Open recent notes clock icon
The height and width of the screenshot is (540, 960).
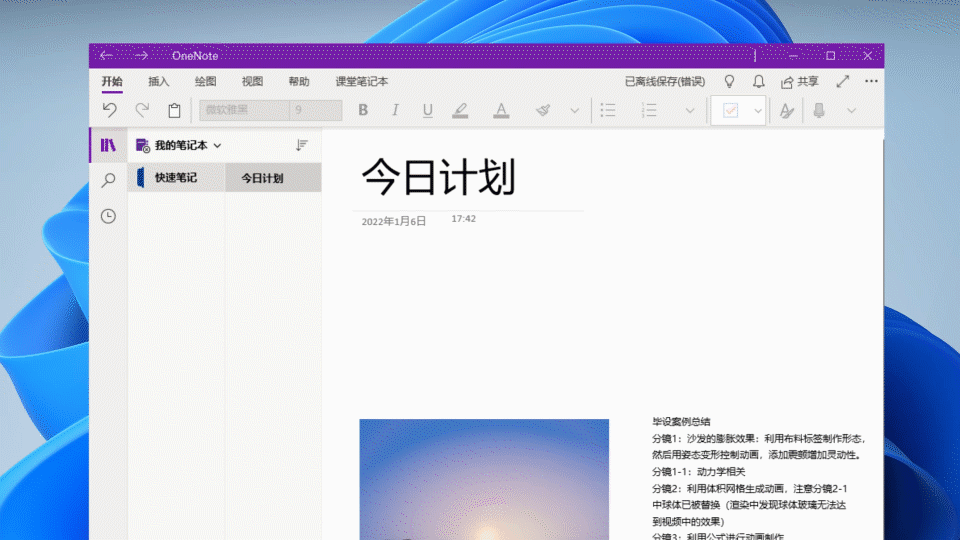(x=108, y=216)
